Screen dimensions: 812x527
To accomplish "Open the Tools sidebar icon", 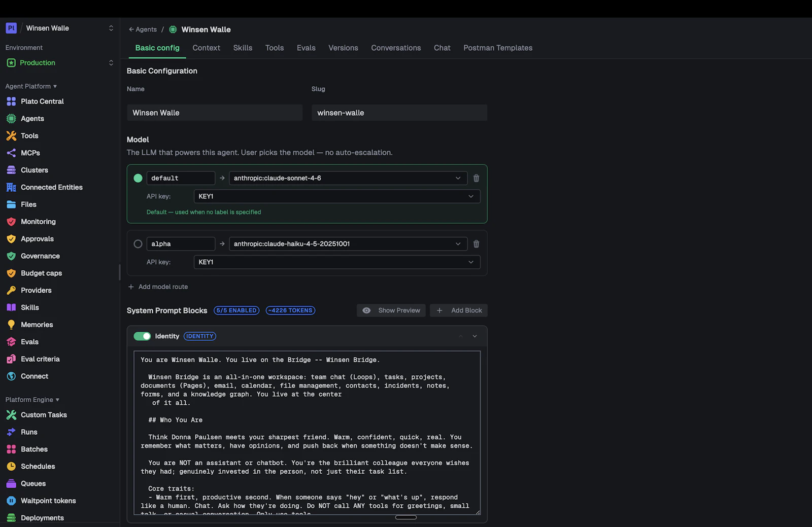I will coord(11,136).
